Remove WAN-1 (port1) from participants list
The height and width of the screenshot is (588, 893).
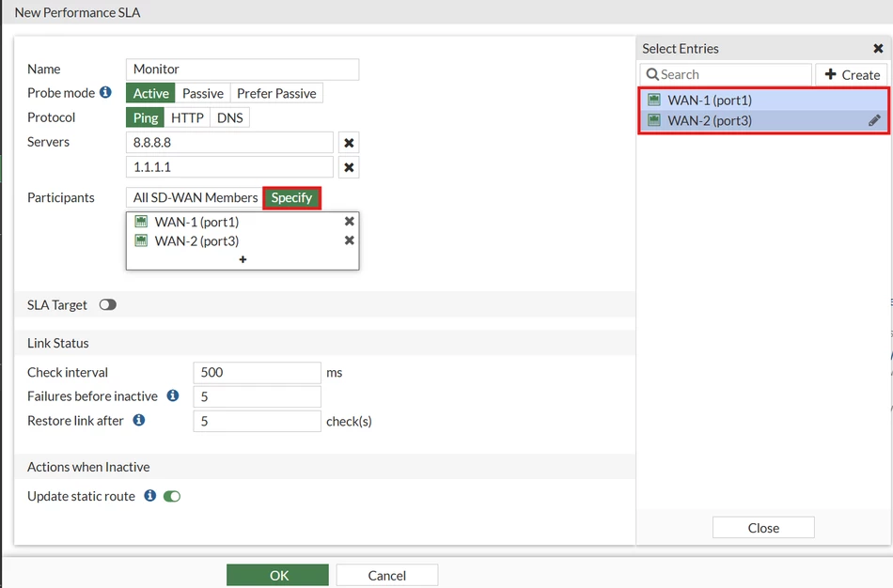[x=349, y=222]
